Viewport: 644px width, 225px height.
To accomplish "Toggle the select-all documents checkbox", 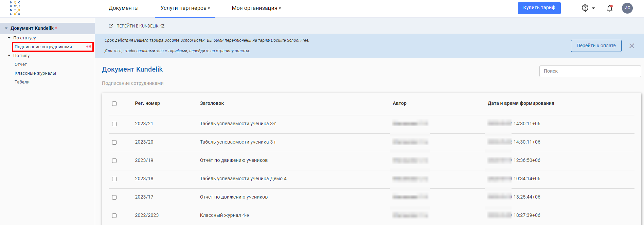I will 114,104.
